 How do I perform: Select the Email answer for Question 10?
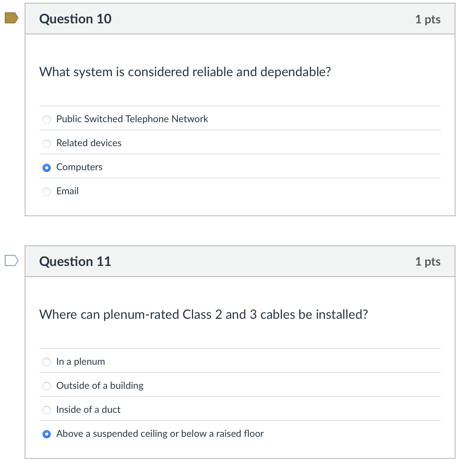(x=47, y=192)
